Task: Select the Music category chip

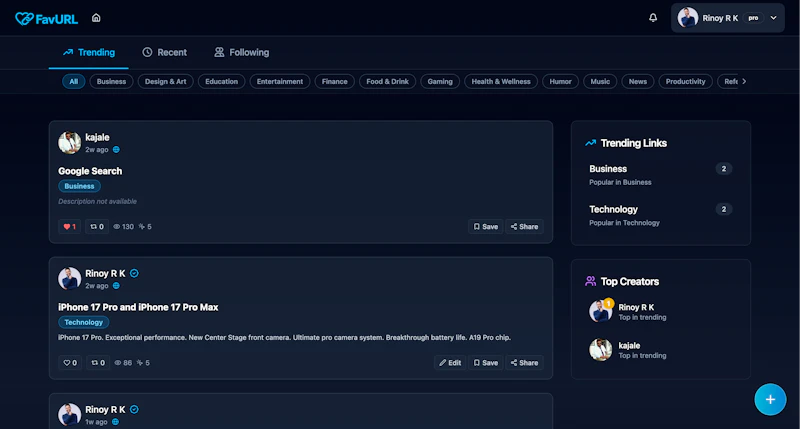Action: tap(600, 82)
